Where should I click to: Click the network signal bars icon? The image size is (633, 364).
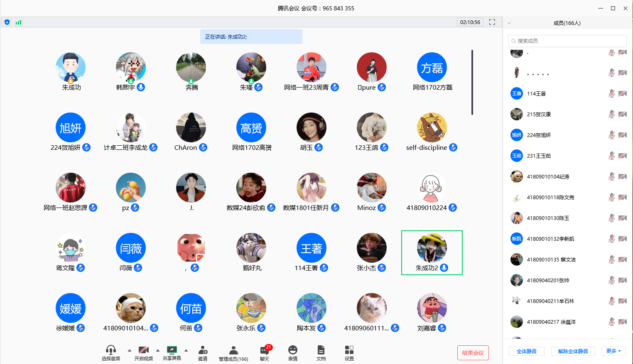pos(18,22)
